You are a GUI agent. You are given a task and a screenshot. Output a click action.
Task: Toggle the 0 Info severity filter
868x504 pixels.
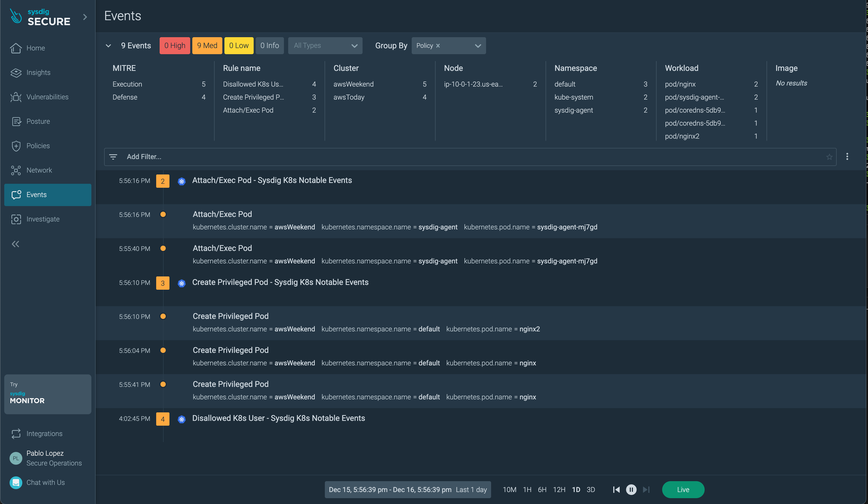coord(270,46)
